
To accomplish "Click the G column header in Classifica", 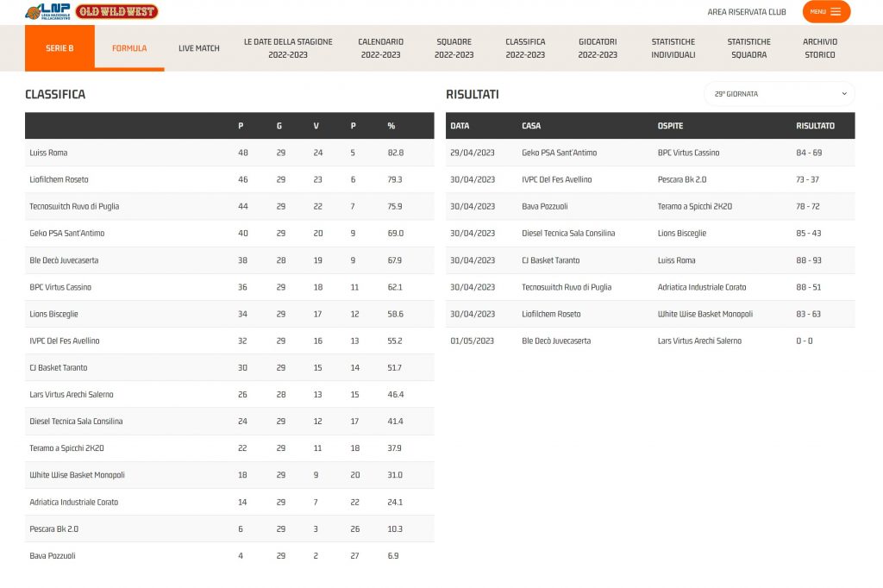I will 279,126.
